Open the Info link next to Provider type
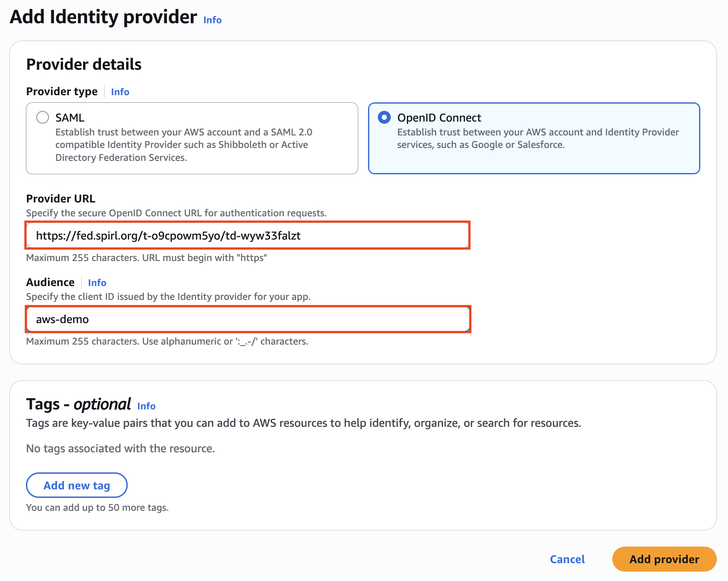 click(120, 92)
